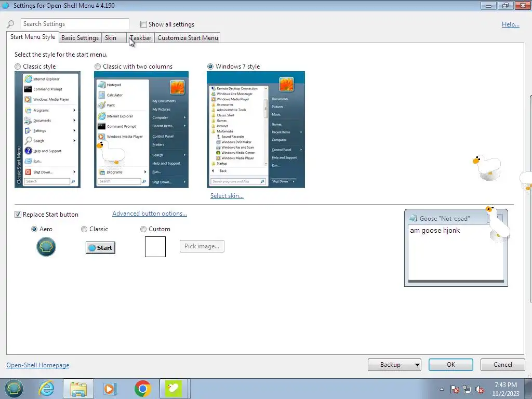The height and width of the screenshot is (399, 532).
Task: Choose the Custom start button radio
Action: pos(143,229)
